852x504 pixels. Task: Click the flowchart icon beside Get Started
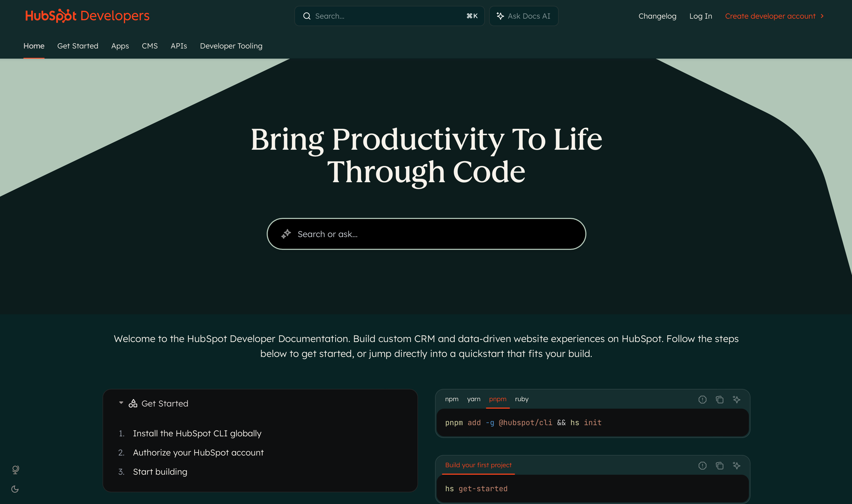[x=133, y=403]
